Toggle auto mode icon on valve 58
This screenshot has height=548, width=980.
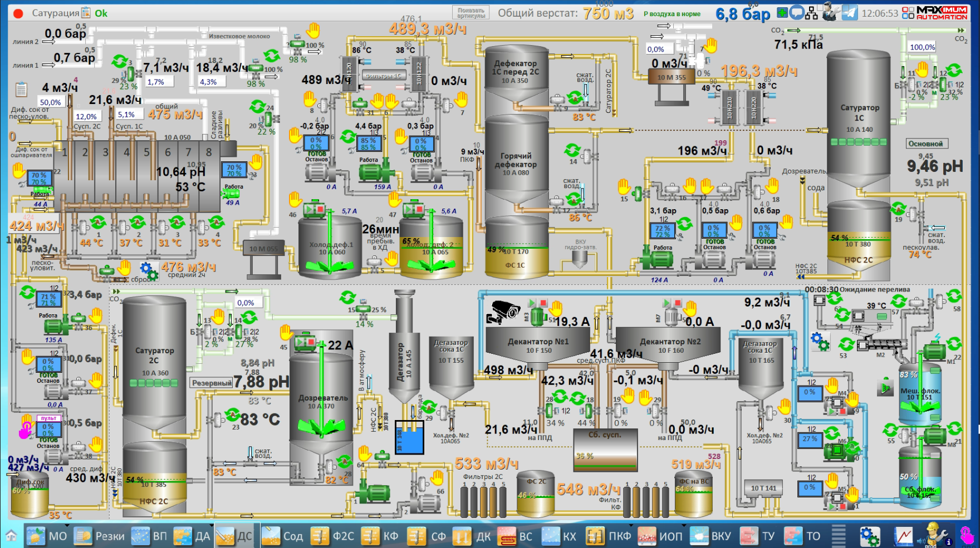pos(954,297)
